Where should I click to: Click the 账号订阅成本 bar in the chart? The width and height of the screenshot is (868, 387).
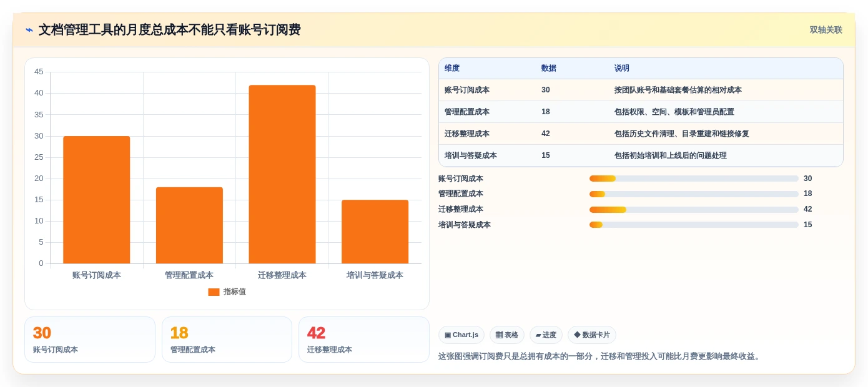point(97,200)
